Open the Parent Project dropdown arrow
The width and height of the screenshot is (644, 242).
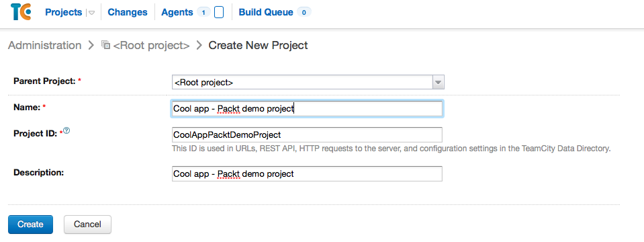(439, 82)
